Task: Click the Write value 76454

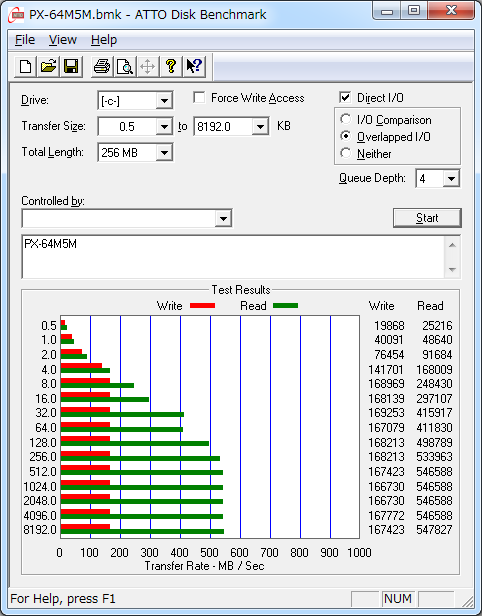Action: (389, 355)
